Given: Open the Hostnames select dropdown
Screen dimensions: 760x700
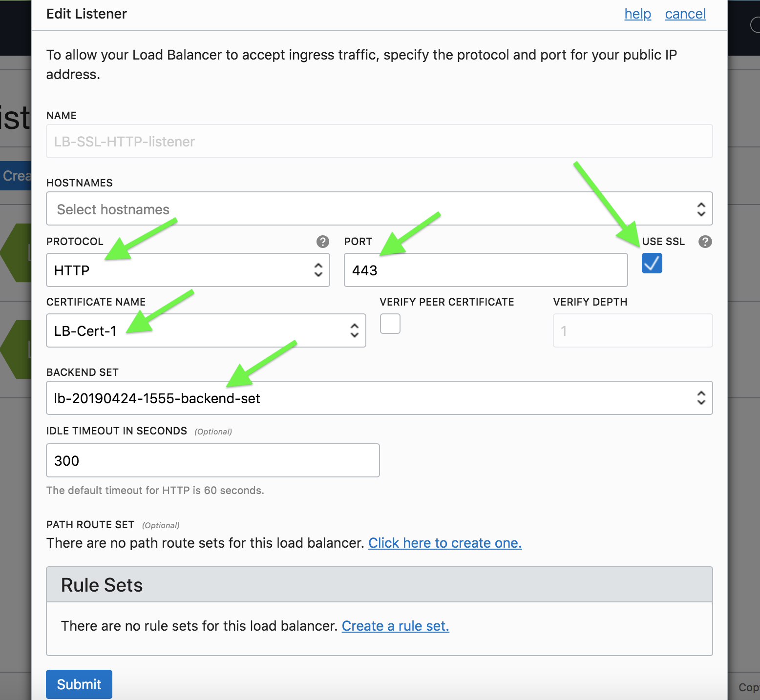Looking at the screenshot, I should pos(379,209).
